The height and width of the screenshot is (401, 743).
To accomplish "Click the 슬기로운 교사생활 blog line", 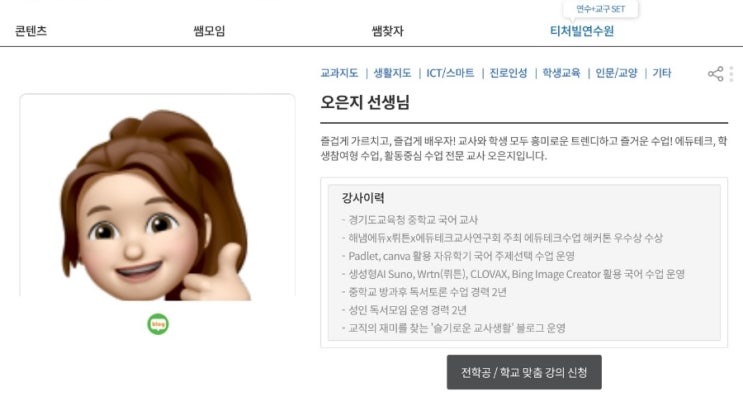I will (x=453, y=328).
